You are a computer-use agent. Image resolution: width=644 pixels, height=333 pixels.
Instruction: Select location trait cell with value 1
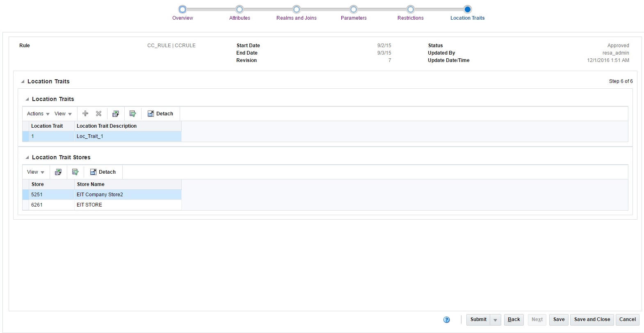tap(52, 136)
